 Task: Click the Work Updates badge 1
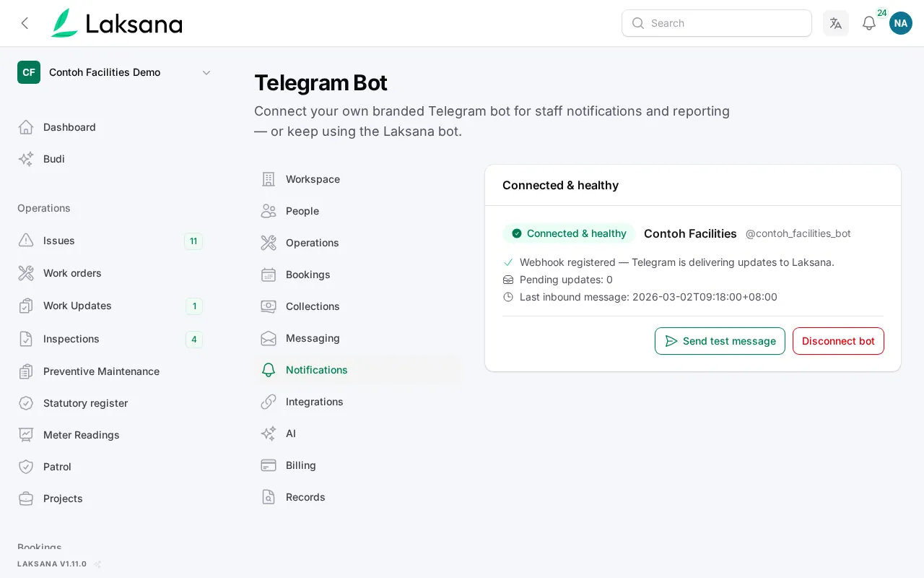click(x=194, y=306)
